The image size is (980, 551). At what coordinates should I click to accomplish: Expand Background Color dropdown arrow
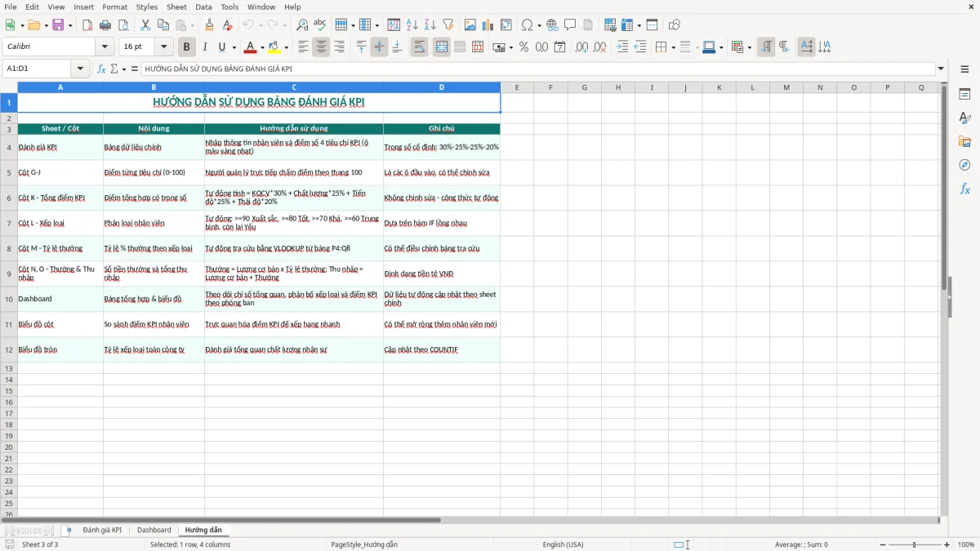point(287,47)
